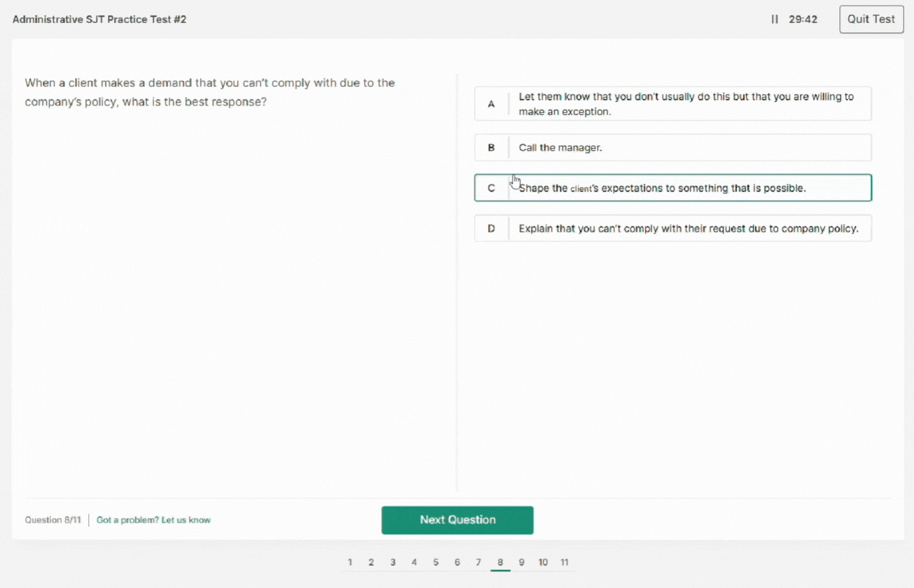The height and width of the screenshot is (588, 914).
Task: Skip ahead to question 9
Action: pos(522,562)
